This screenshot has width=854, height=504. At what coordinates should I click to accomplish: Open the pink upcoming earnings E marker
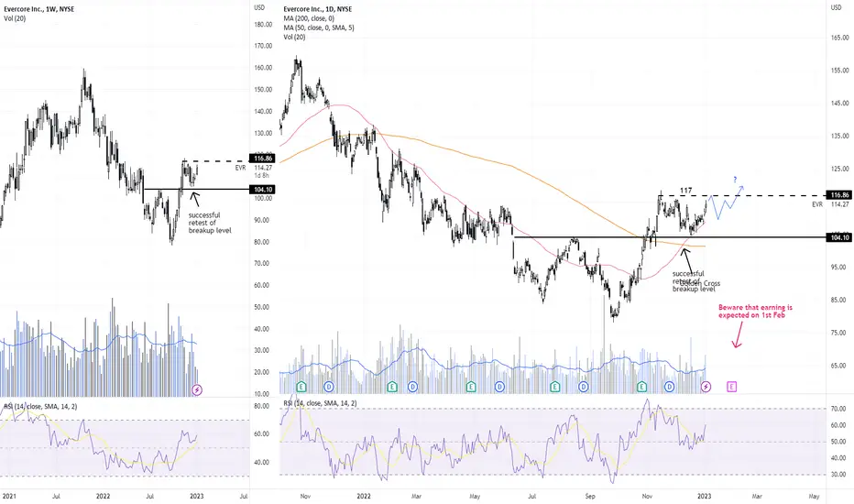(x=731, y=387)
